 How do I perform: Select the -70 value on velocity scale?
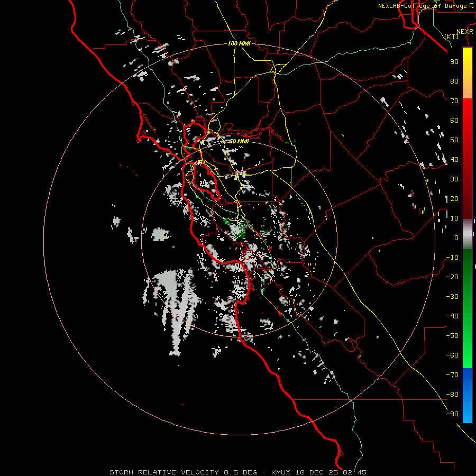(452, 374)
